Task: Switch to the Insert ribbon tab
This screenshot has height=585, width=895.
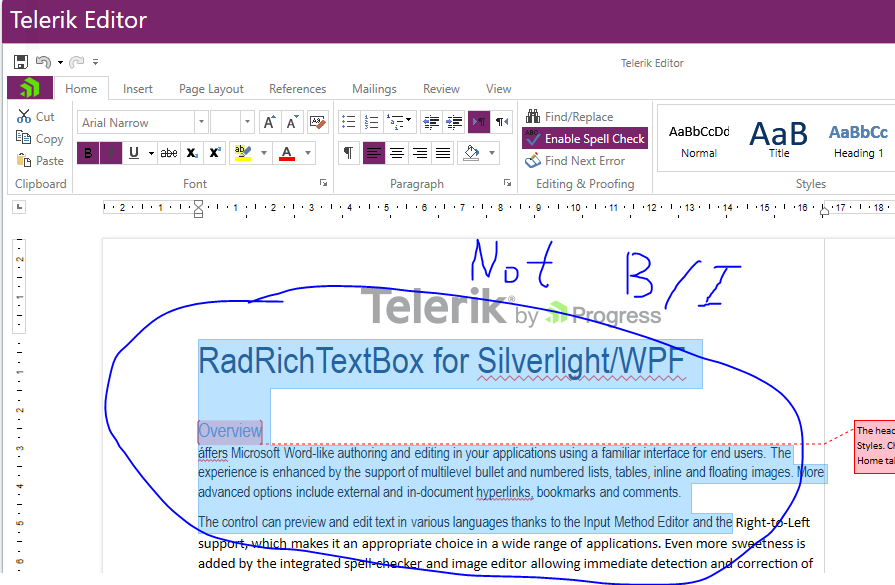Action: coord(138,89)
